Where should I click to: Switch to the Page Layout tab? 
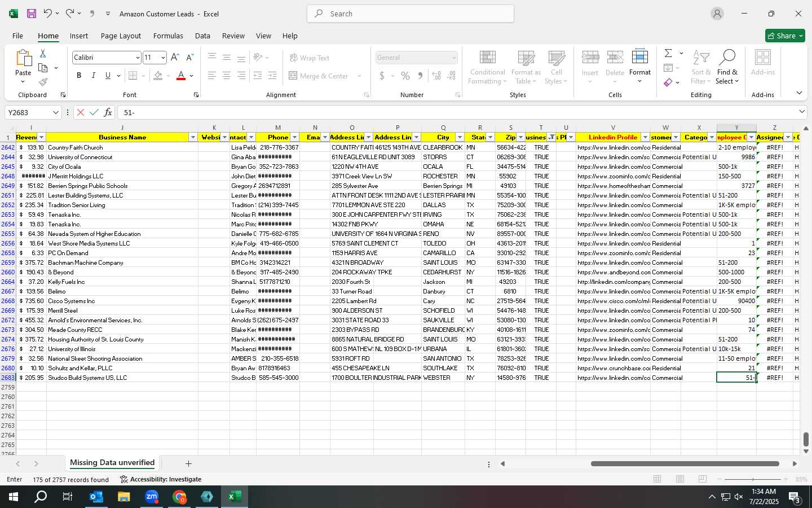(121, 36)
